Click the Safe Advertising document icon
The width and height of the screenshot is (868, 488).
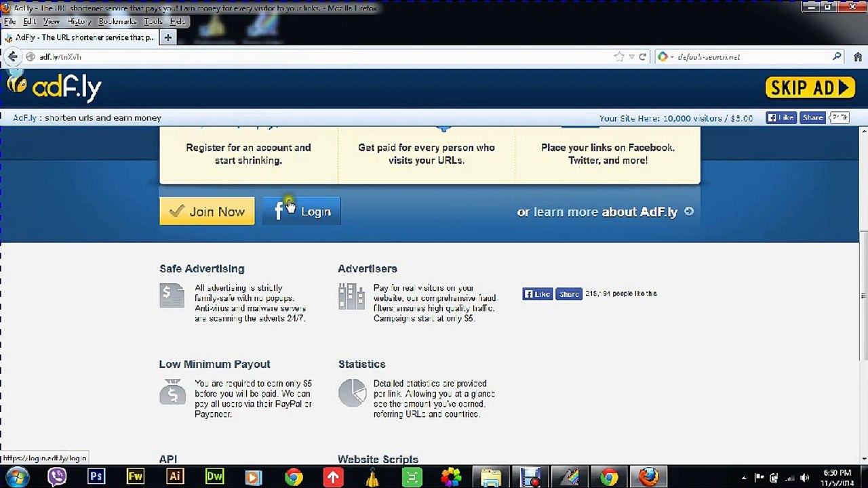[172, 296]
